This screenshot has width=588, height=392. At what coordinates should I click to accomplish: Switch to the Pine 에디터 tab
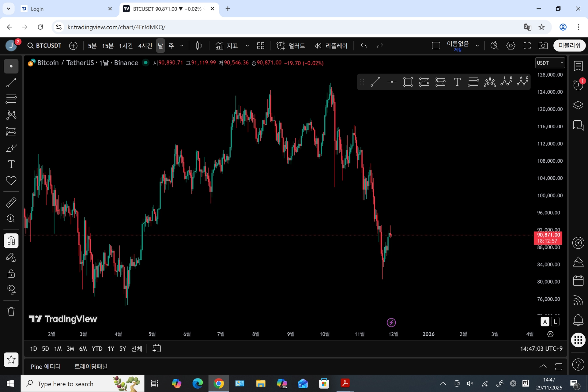coord(46,367)
